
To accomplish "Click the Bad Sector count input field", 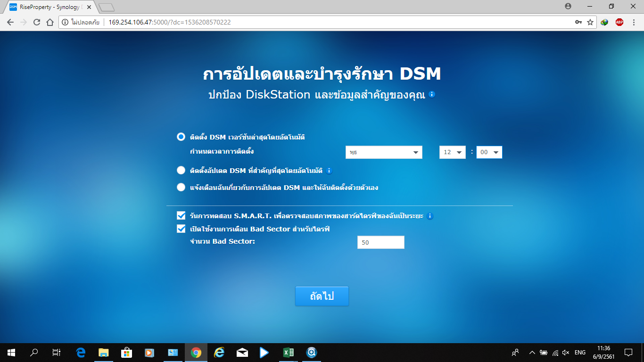I will [x=380, y=242].
